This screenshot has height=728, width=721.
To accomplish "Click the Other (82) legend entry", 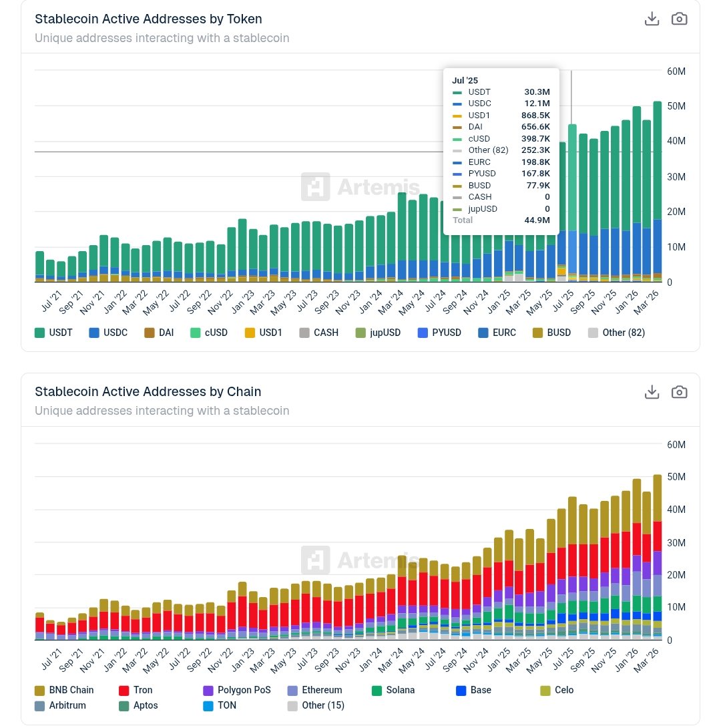I will coord(616,332).
